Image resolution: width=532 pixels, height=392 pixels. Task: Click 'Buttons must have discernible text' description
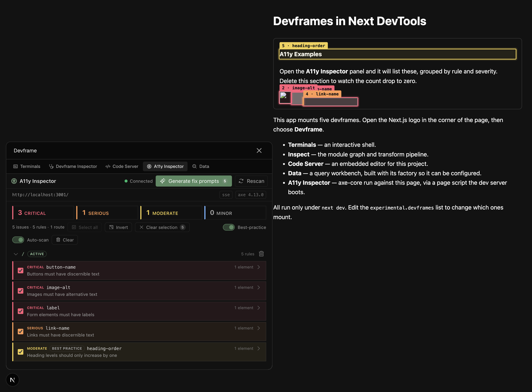coord(63,274)
